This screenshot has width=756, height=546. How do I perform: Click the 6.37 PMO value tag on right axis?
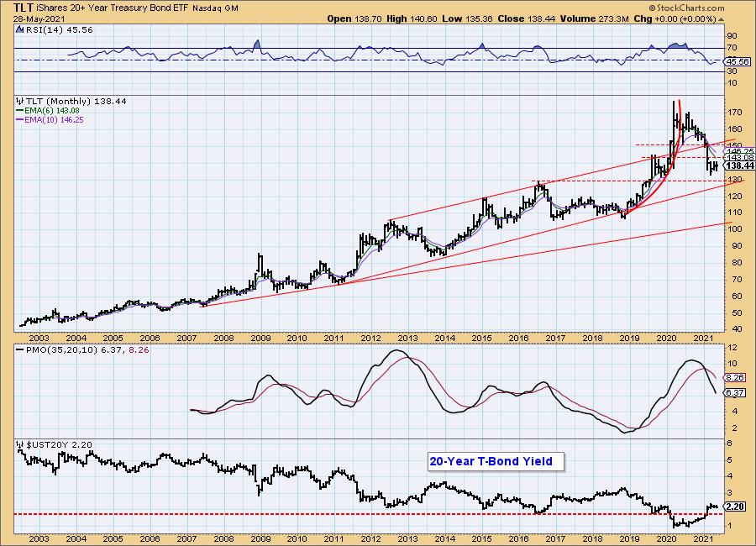coord(735,392)
